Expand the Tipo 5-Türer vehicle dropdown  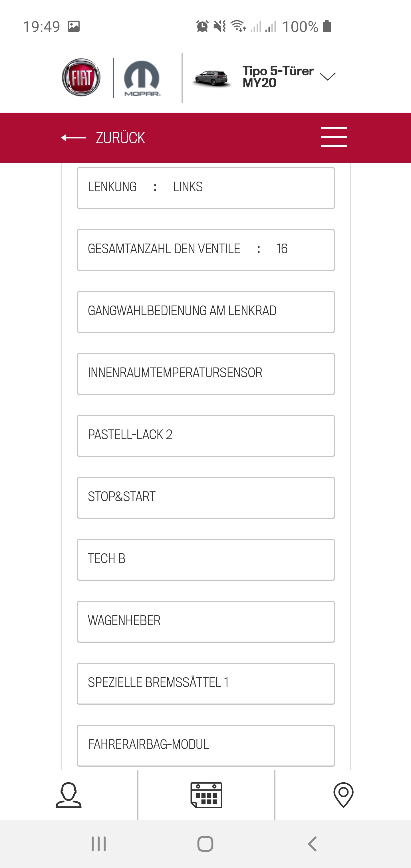[327, 77]
